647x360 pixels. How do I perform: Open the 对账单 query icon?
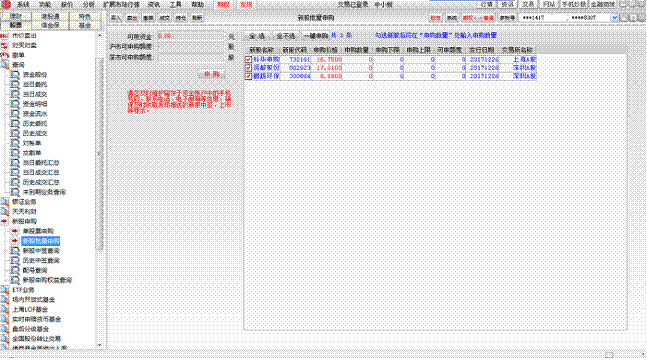coord(15,143)
